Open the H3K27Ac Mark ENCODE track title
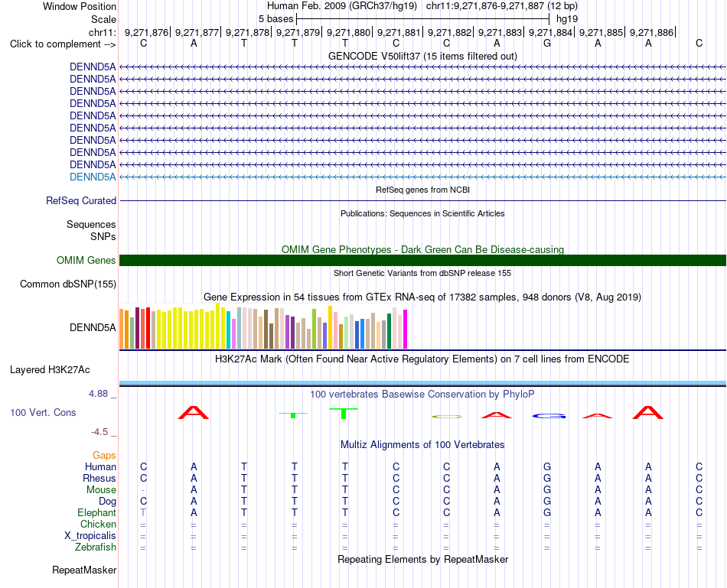The image size is (727, 588). pyautogui.click(x=422, y=359)
